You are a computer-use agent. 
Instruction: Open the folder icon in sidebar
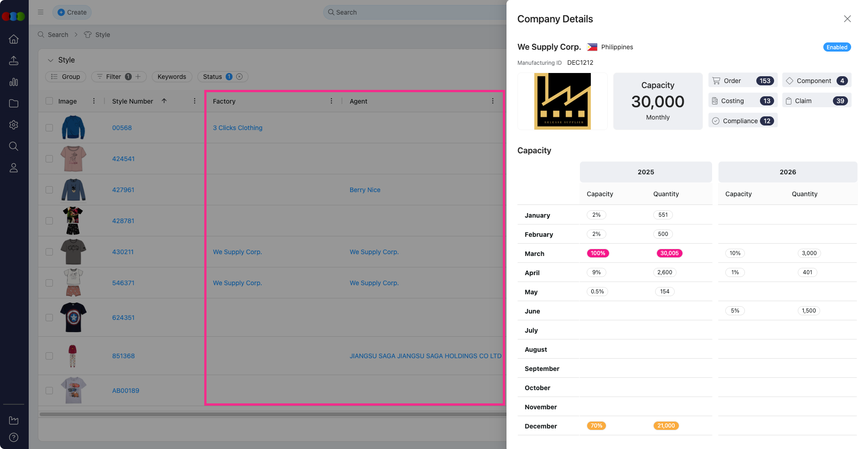click(14, 104)
